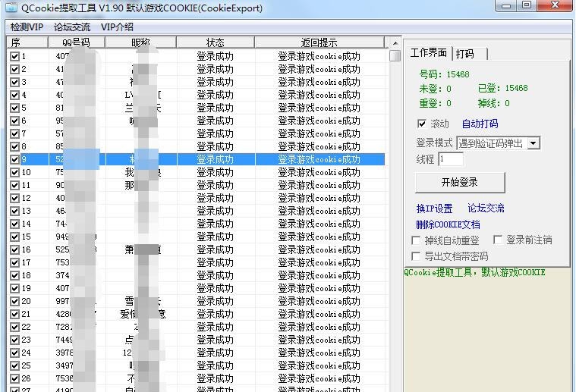
Task: Uncheck the checkbox in row 9
Action: point(14,160)
